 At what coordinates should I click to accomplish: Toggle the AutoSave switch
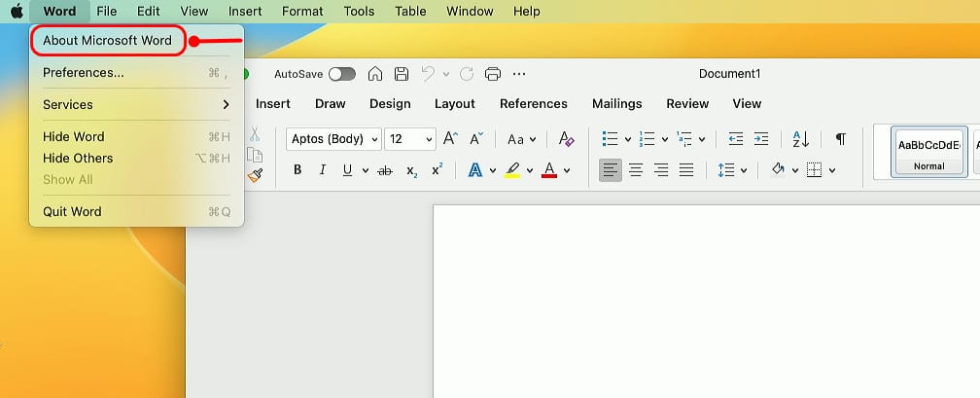click(342, 74)
